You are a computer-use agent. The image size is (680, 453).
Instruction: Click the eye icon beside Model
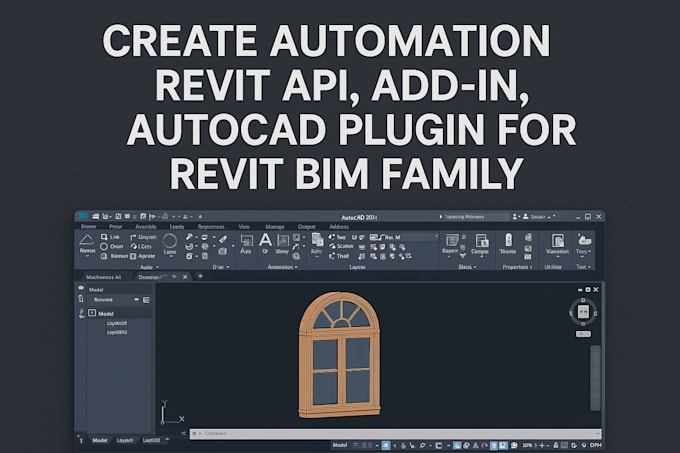[81, 288]
